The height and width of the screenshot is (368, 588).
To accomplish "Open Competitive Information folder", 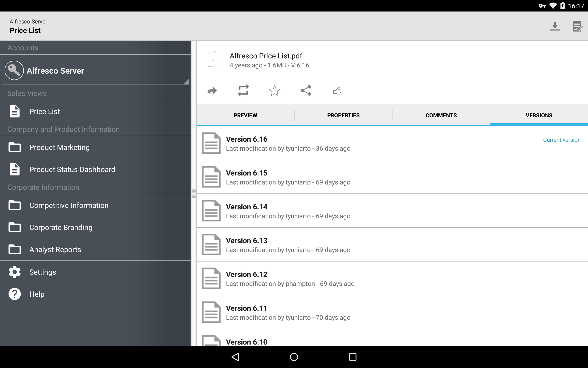I will click(95, 205).
